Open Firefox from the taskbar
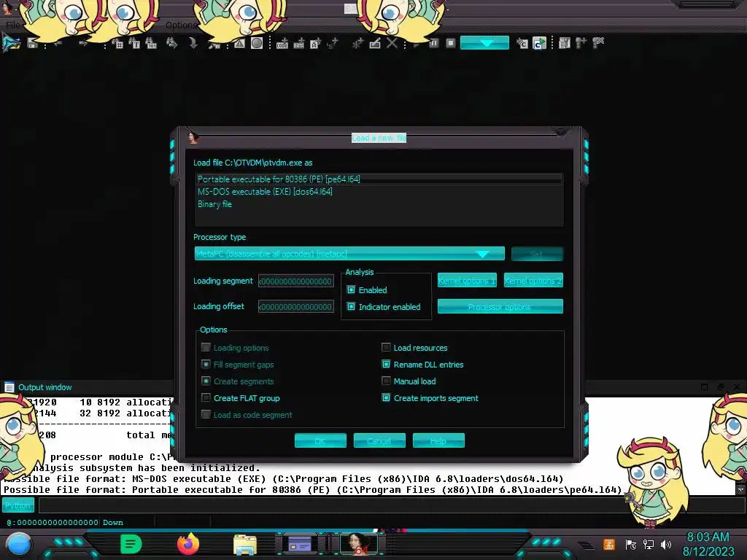747x560 pixels. [189, 544]
